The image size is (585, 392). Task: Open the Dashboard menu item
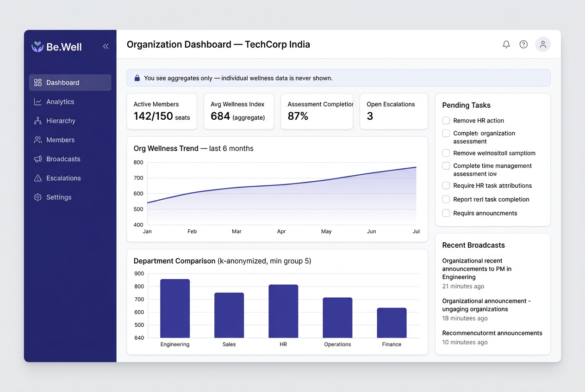click(70, 82)
